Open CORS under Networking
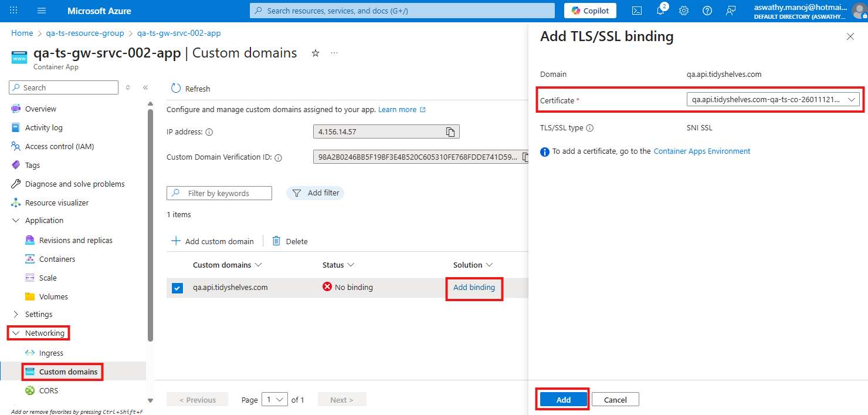 click(49, 390)
